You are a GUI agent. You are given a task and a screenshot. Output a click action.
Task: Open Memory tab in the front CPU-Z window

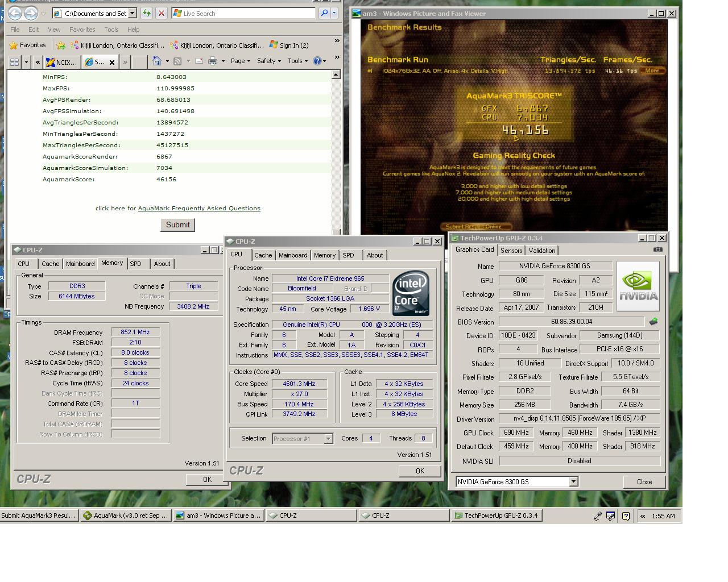coord(325,255)
